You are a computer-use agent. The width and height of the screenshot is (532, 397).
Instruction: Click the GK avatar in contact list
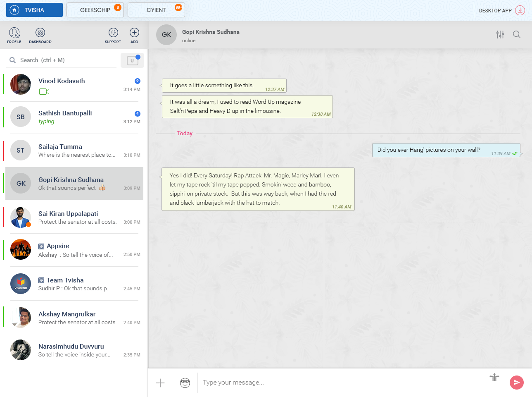coord(21,184)
